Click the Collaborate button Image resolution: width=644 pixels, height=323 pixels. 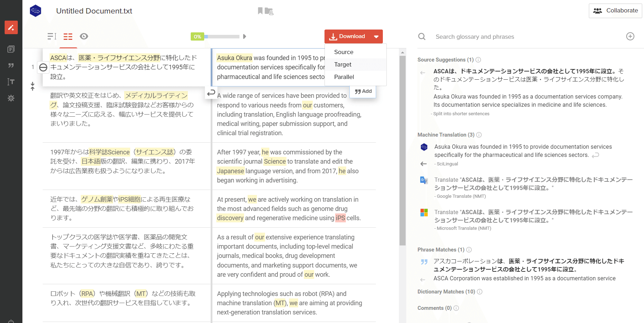point(615,11)
